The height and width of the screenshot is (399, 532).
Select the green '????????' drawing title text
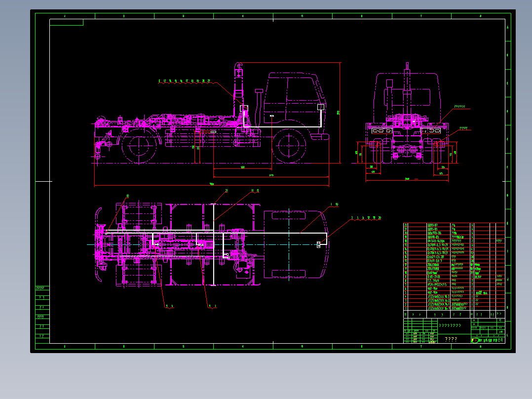(450, 325)
